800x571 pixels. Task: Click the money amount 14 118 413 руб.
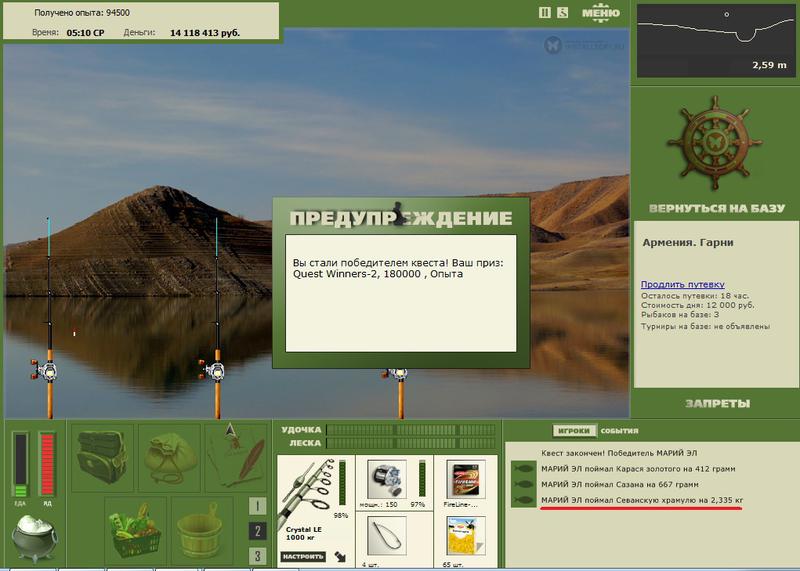[x=205, y=33]
